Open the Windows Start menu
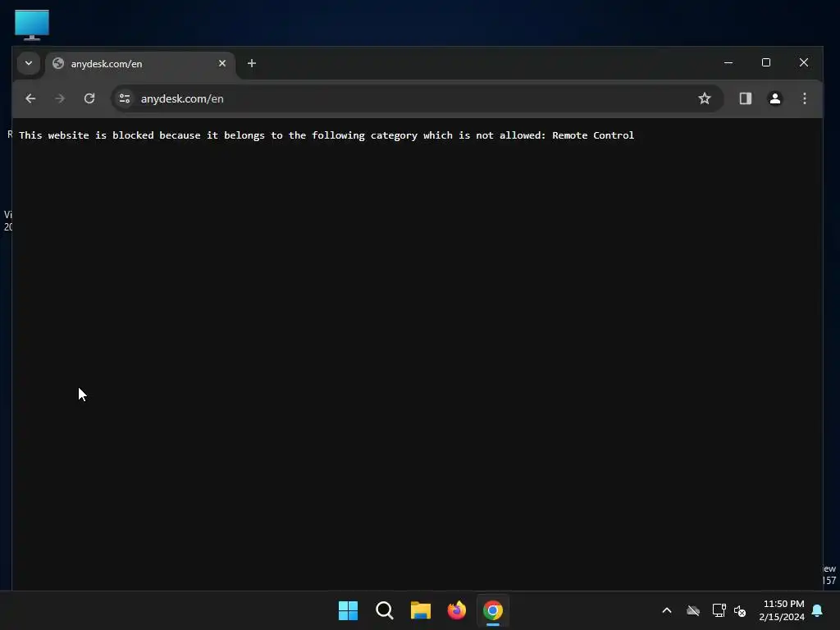This screenshot has height=630, width=840. pyautogui.click(x=348, y=610)
